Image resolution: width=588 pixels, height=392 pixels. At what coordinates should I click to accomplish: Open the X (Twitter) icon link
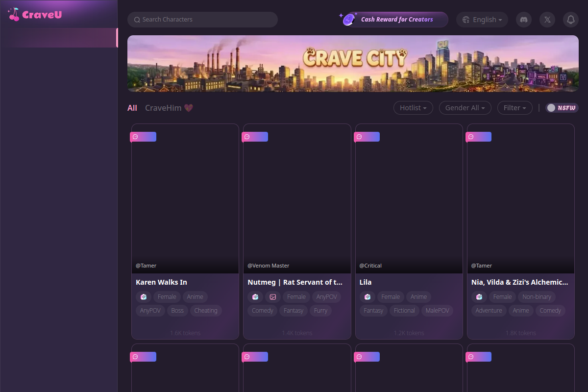[547, 20]
